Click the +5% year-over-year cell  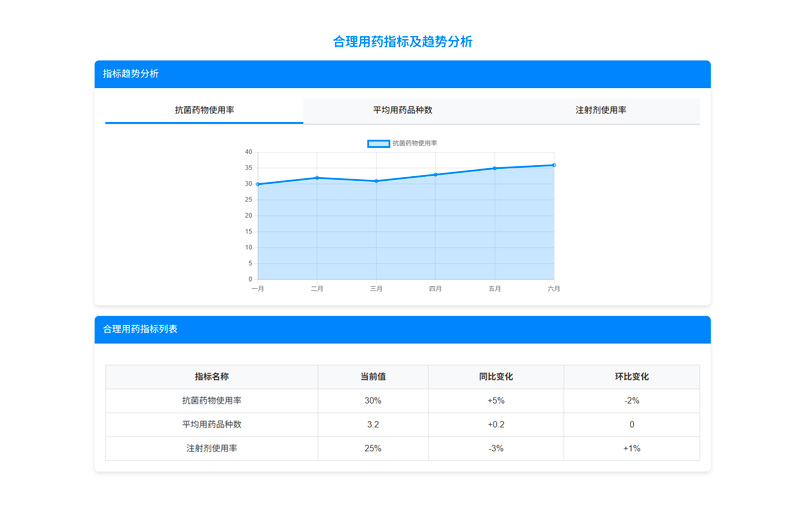coord(496,401)
